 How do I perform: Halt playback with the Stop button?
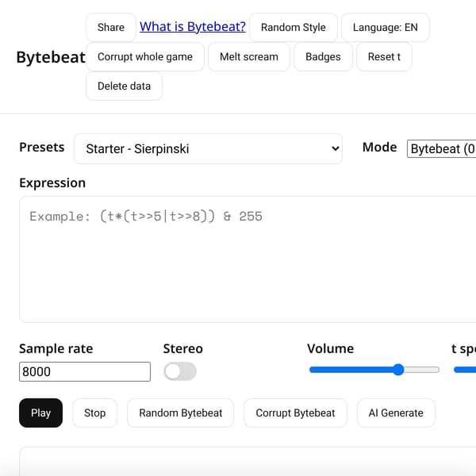click(x=94, y=413)
